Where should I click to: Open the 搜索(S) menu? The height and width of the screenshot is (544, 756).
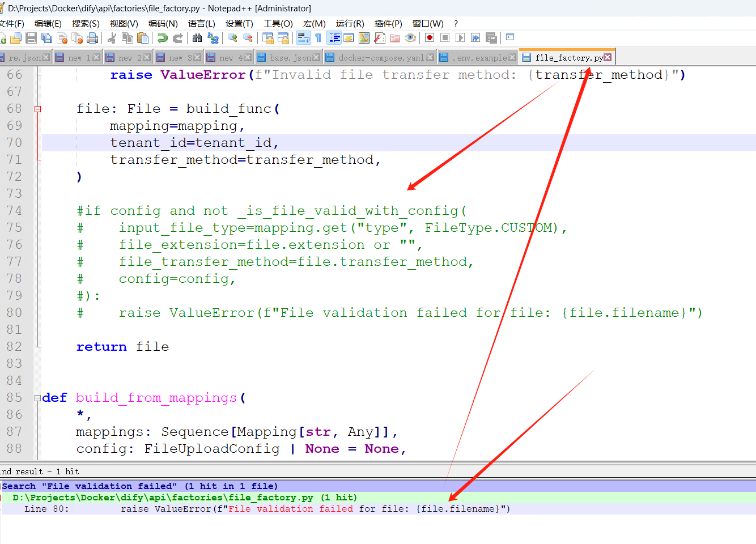[86, 23]
